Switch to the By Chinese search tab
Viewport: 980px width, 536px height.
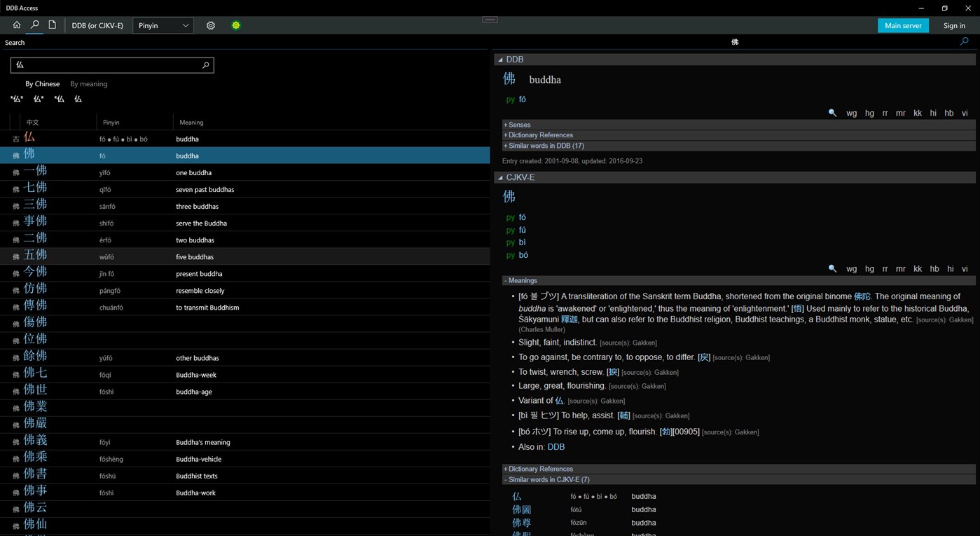42,83
